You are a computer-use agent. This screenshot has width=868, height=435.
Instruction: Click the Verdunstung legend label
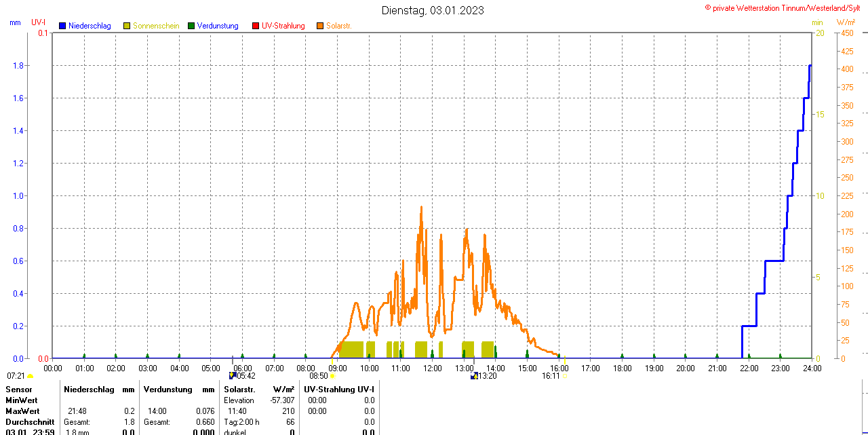218,26
